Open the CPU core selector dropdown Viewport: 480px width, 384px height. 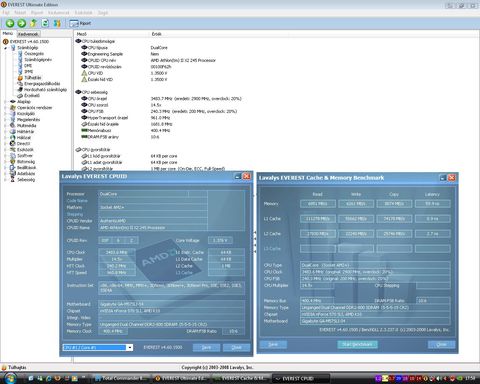tap(130, 347)
